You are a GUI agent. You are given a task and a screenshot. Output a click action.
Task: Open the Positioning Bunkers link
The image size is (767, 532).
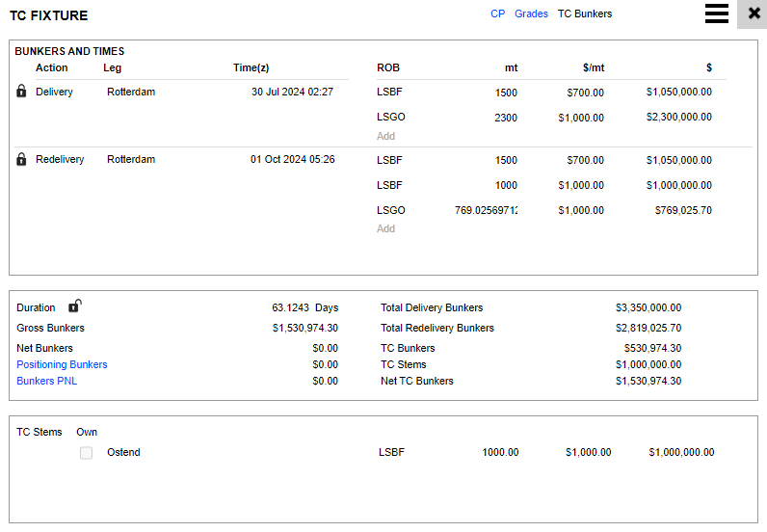coord(62,364)
